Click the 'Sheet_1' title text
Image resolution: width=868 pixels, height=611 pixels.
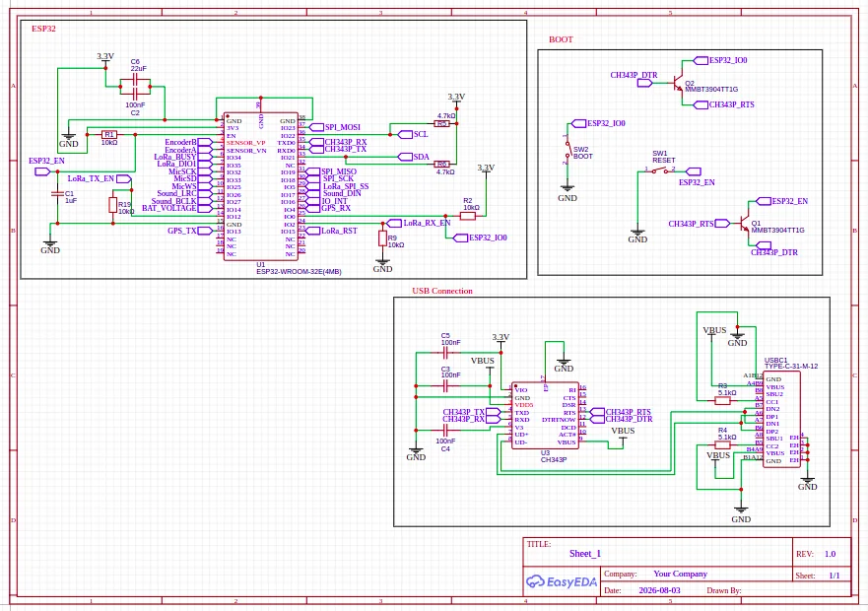pos(585,554)
